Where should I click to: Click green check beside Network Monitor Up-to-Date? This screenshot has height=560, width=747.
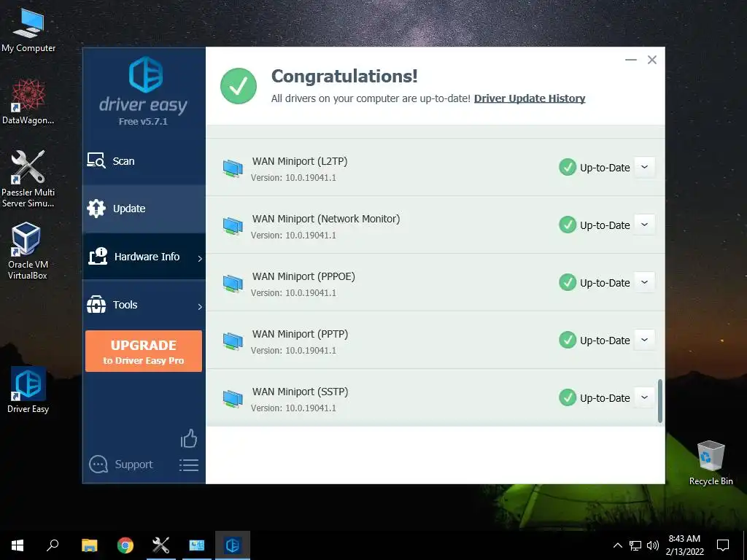568,225
